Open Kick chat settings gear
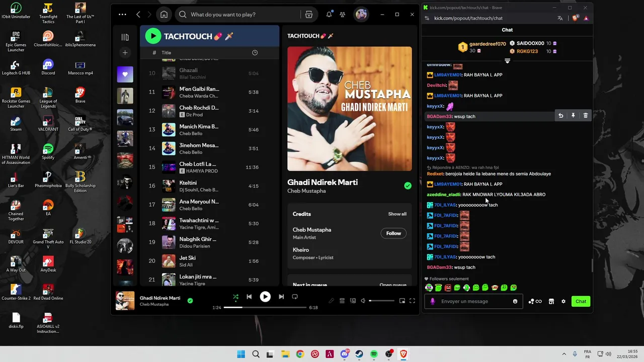The width and height of the screenshot is (644, 362). click(x=563, y=301)
